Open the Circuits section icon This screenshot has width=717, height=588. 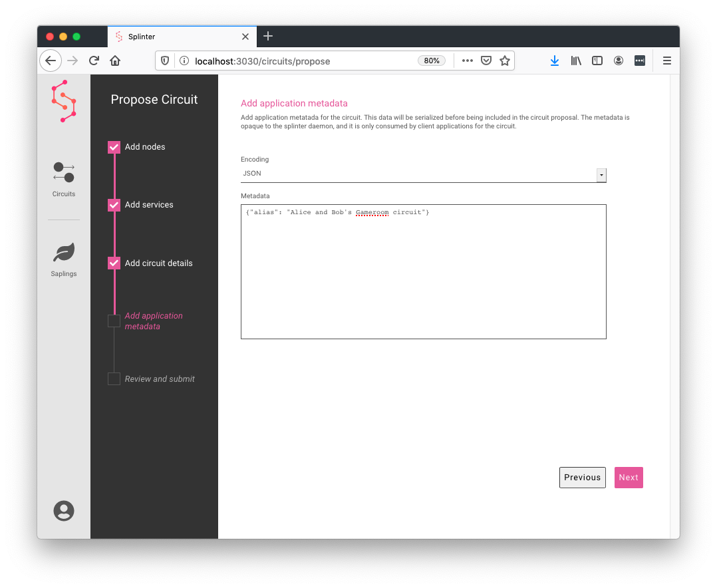[64, 172]
